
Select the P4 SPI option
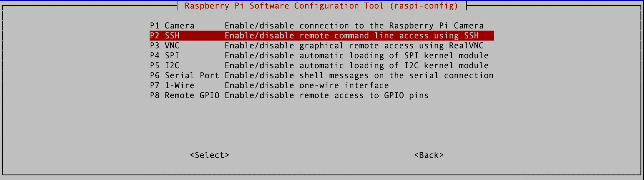click(x=165, y=56)
